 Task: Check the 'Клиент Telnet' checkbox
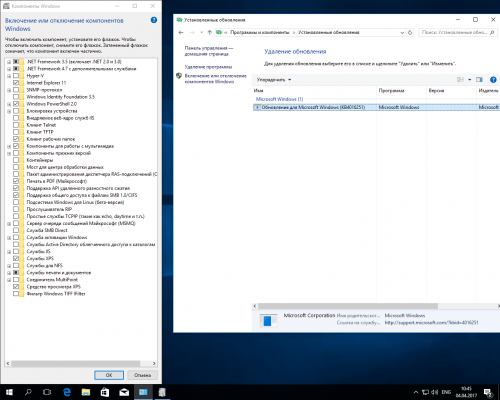[16, 125]
